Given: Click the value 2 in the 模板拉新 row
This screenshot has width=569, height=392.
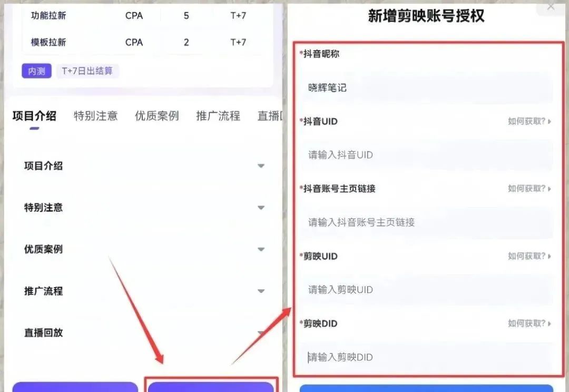Looking at the screenshot, I should (186, 42).
